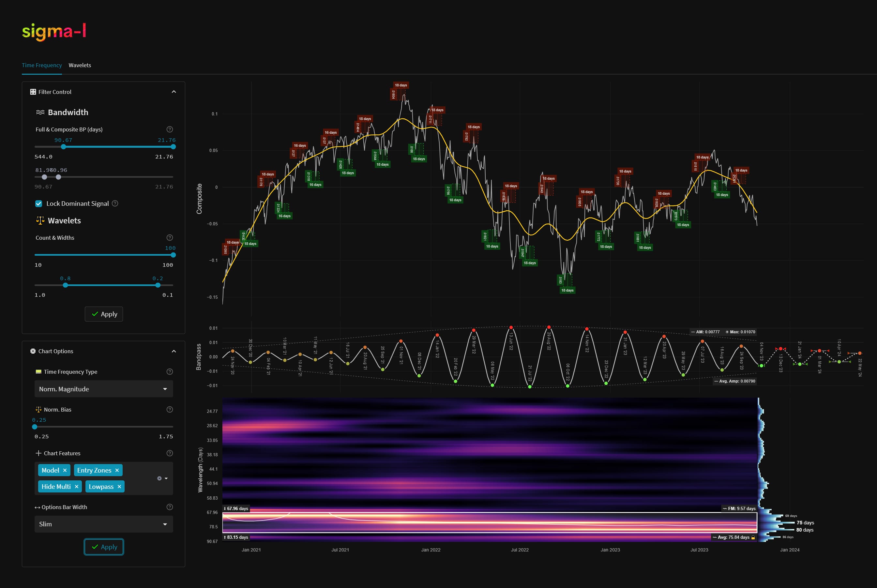Open the Options Bar Width Slim dropdown
Screen dimensions: 877x588
coord(104,524)
